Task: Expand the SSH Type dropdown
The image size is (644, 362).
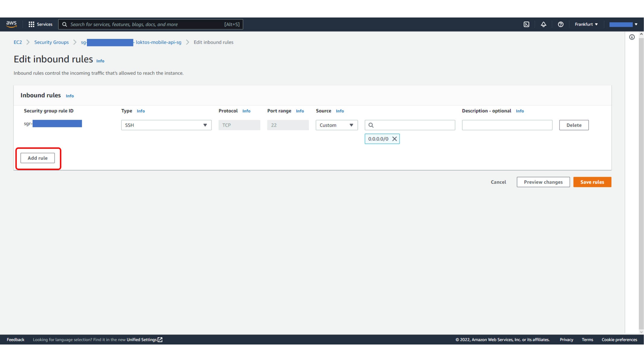Action: coord(166,125)
